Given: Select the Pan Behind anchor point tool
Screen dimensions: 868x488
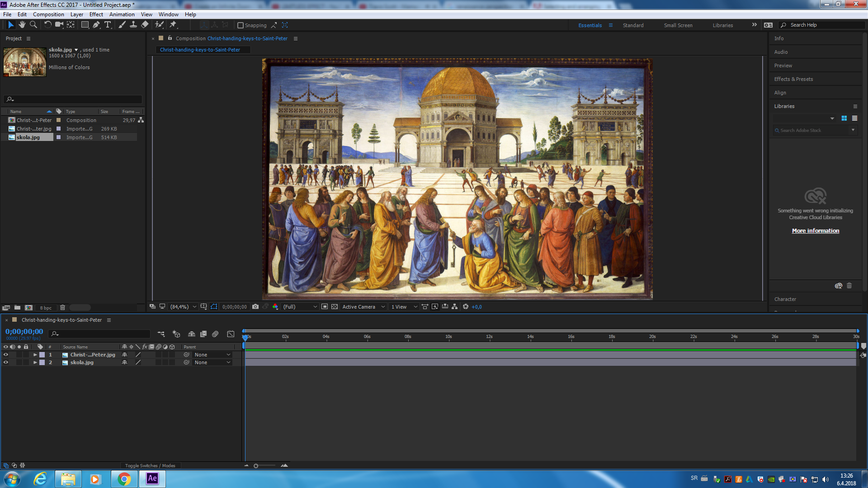Looking at the screenshot, I should pos(71,25).
